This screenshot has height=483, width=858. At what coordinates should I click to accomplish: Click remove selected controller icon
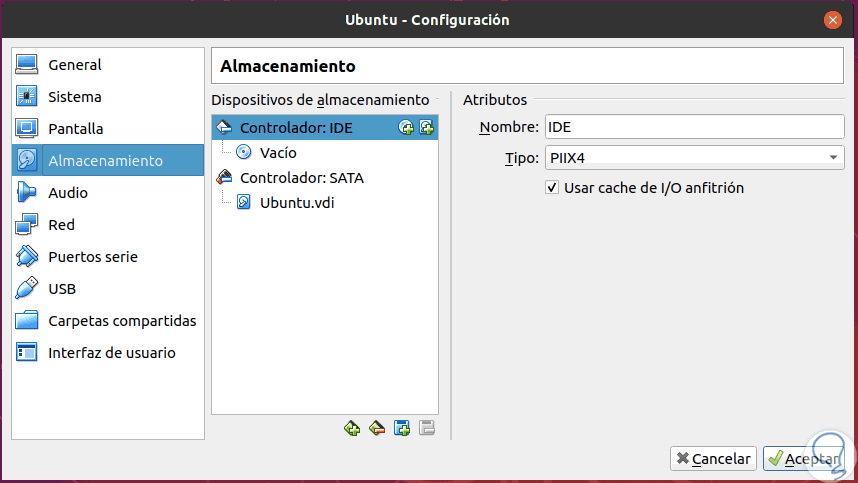(377, 428)
